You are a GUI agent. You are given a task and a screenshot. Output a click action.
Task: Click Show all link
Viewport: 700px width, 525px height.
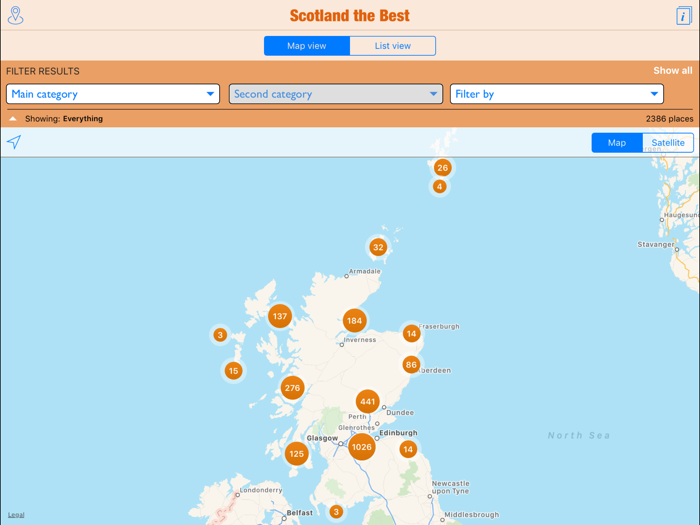(673, 71)
